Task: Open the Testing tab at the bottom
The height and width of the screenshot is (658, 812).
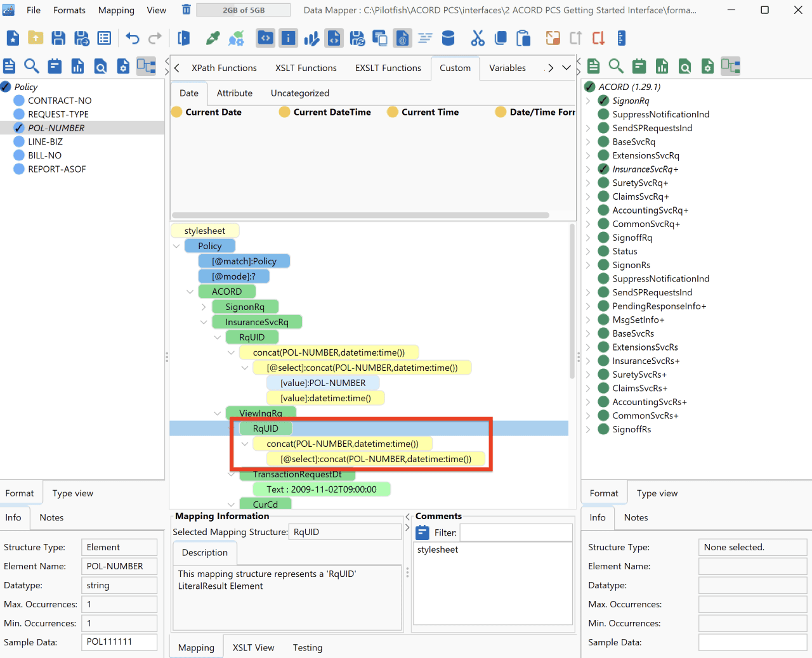Action: pyautogui.click(x=308, y=647)
